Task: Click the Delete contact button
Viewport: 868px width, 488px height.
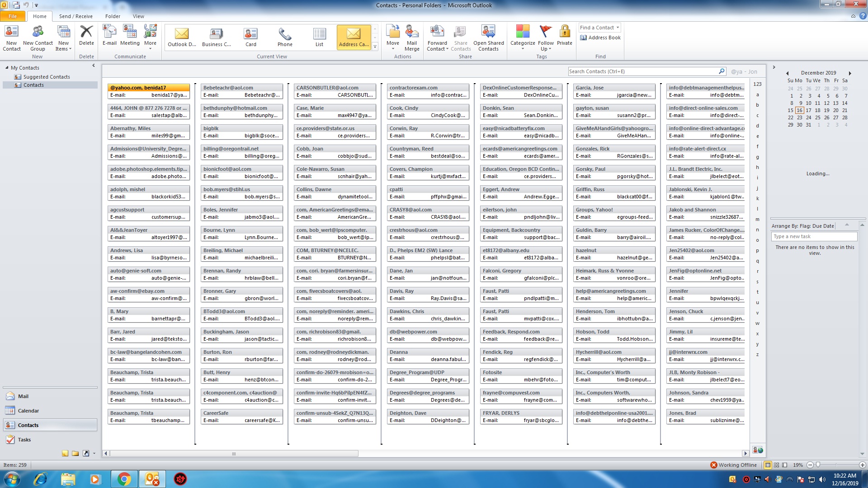Action: [x=86, y=38]
